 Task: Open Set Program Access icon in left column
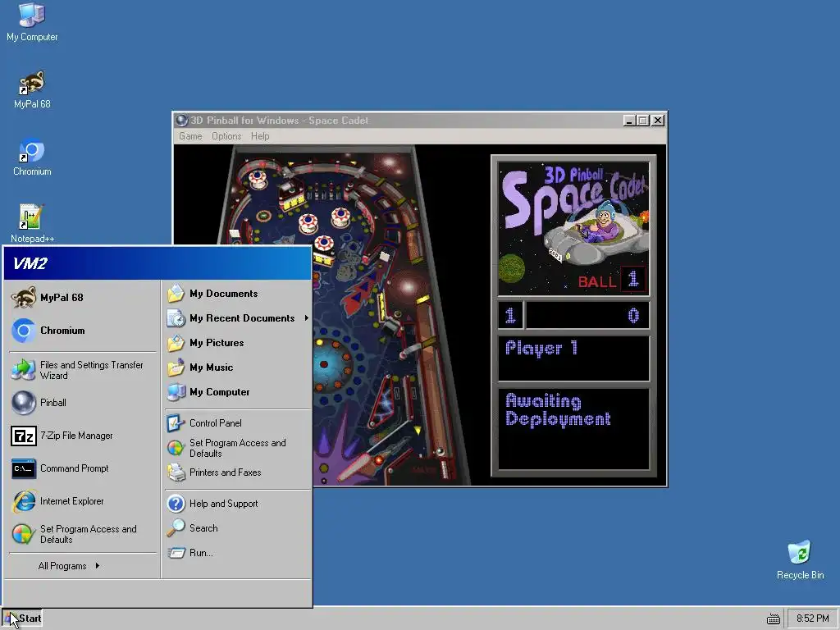pyautogui.click(x=24, y=534)
